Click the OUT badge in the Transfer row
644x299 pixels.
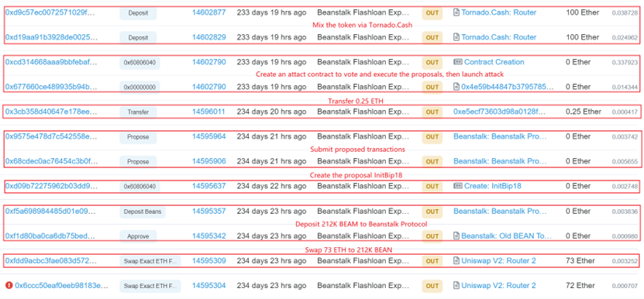pyautogui.click(x=432, y=112)
